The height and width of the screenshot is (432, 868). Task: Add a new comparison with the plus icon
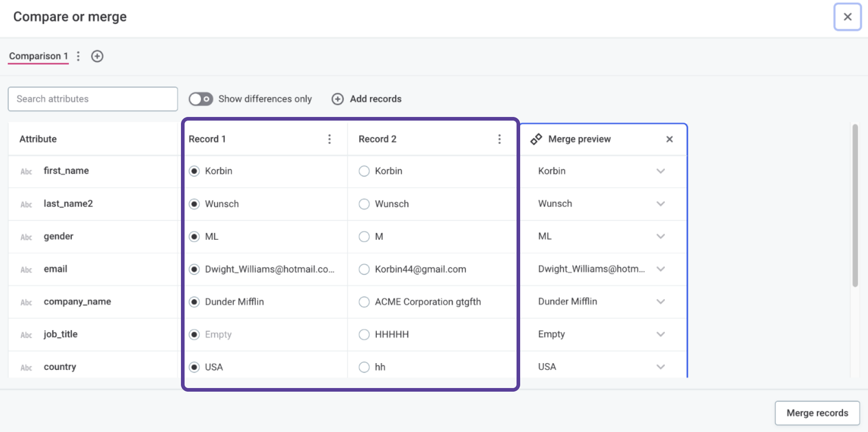click(x=97, y=56)
